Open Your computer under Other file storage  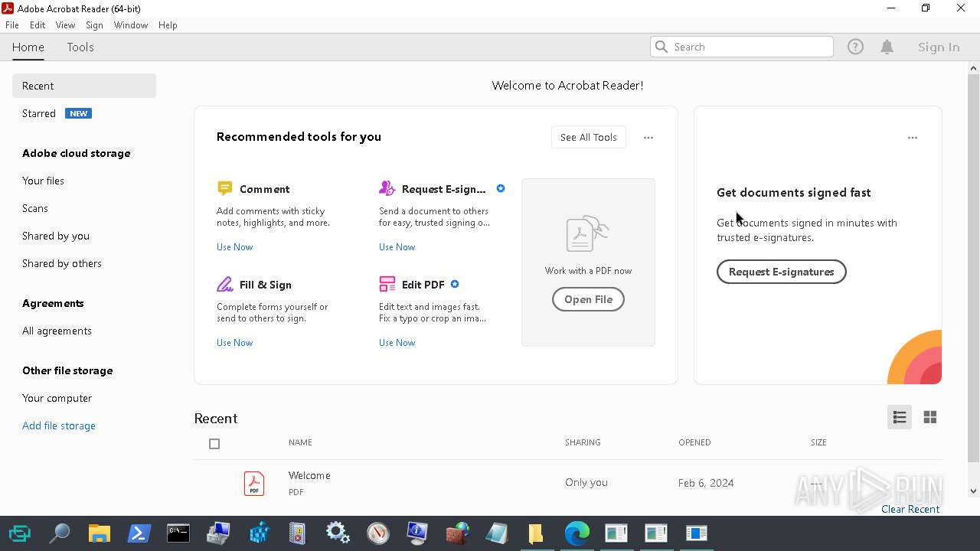[x=57, y=398]
